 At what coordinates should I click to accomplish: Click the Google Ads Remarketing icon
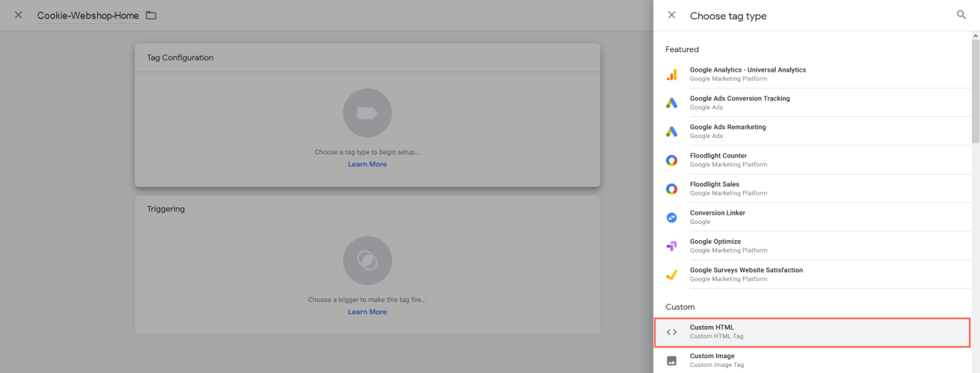671,131
